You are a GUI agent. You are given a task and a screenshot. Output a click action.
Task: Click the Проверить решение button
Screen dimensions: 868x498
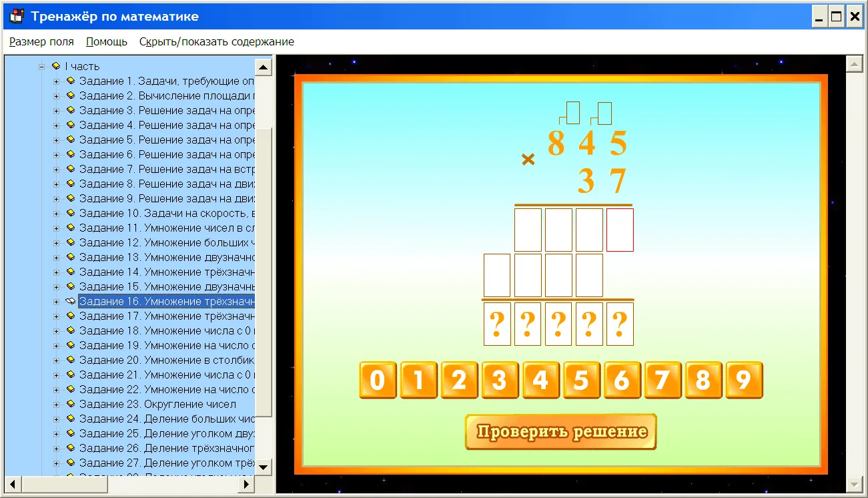tap(561, 432)
